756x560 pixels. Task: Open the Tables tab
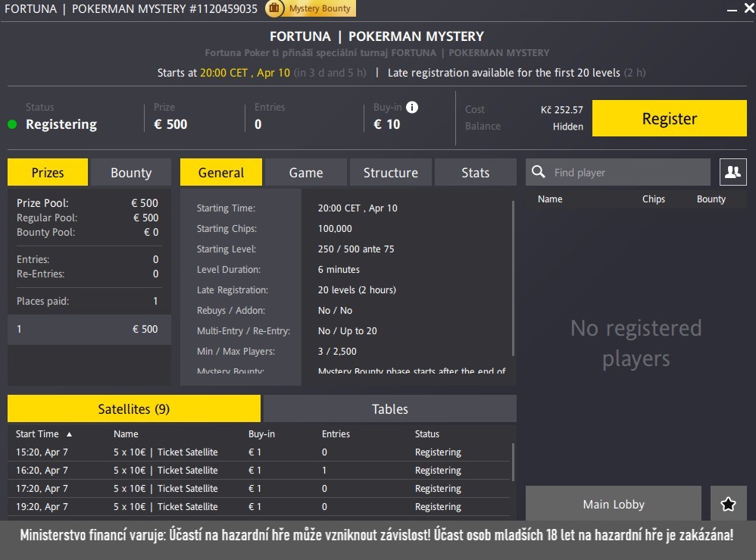pos(389,409)
